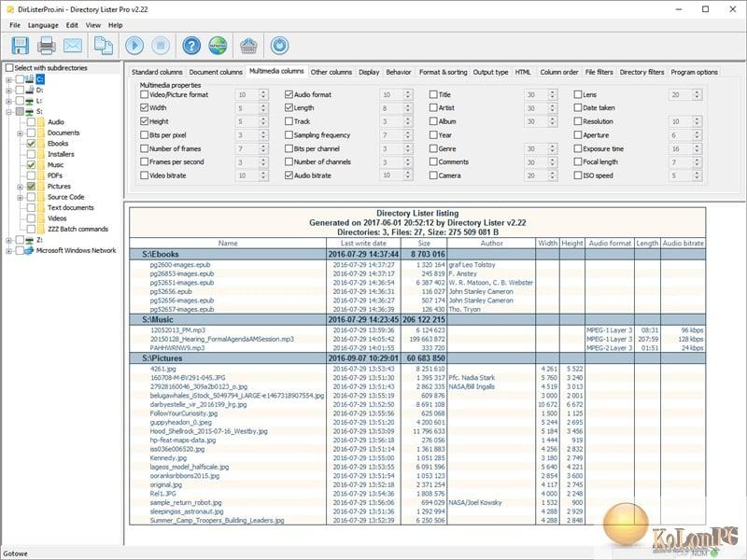Expand Microsoft Windows Network node
The image size is (747, 560).
8,251
